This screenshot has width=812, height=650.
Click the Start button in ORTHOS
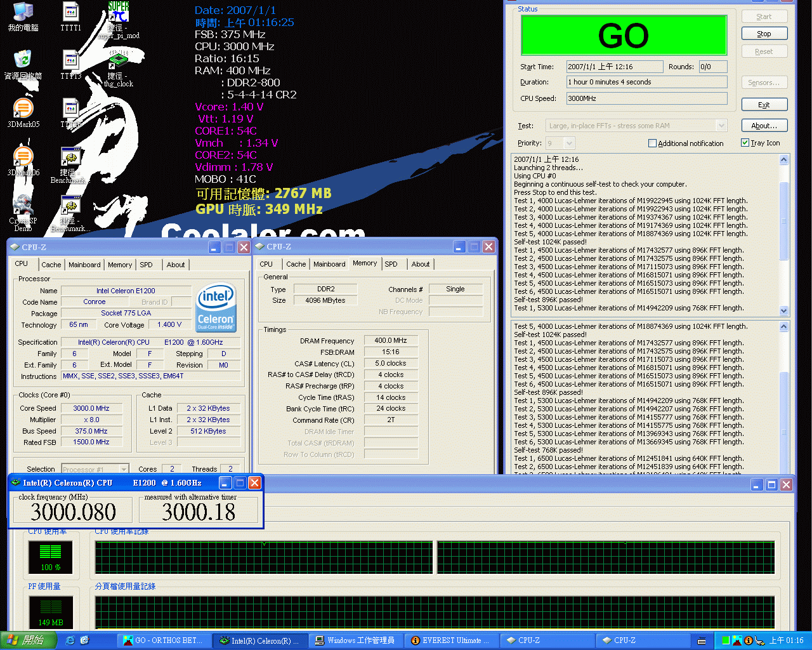(764, 17)
